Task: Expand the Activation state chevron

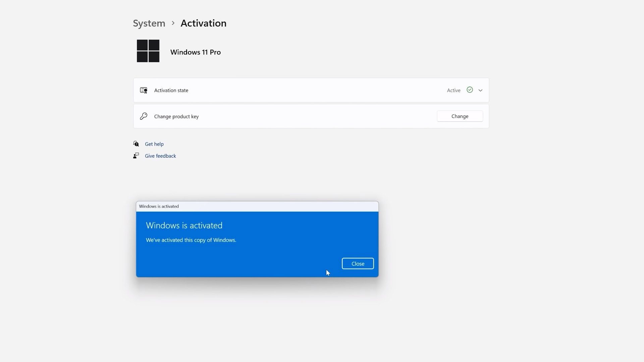Action: 480,90
